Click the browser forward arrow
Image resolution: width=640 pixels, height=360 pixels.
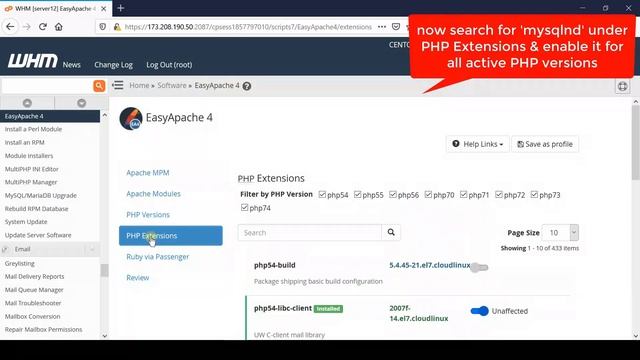click(27, 27)
